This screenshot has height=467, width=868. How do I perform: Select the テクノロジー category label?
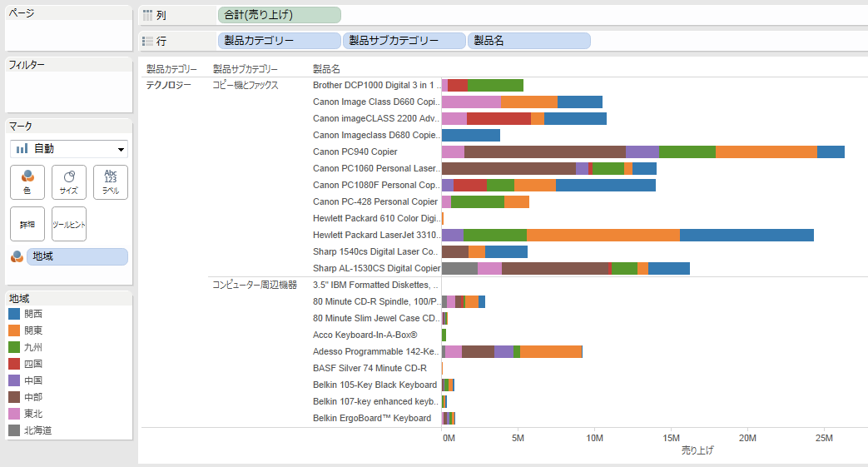point(168,85)
